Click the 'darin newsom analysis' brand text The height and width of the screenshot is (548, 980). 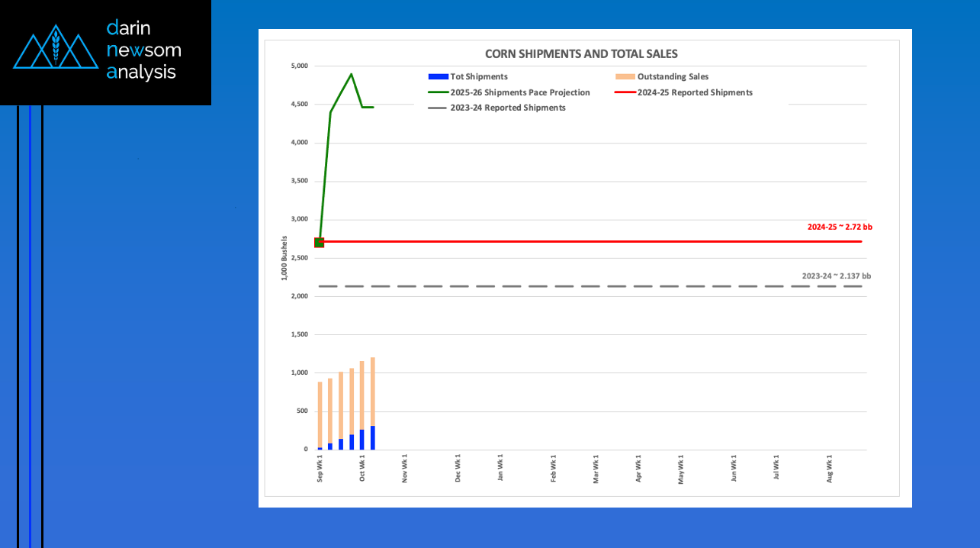(x=143, y=50)
